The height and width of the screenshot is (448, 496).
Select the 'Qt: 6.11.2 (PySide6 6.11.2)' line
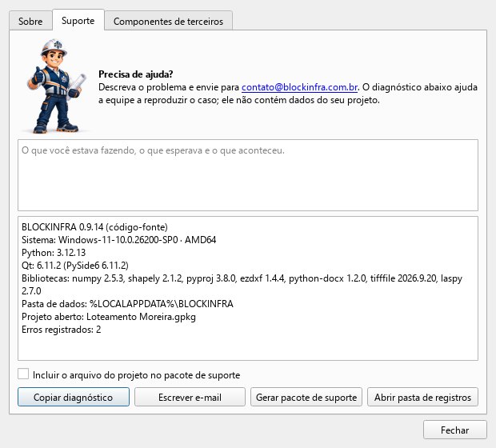coord(75,265)
